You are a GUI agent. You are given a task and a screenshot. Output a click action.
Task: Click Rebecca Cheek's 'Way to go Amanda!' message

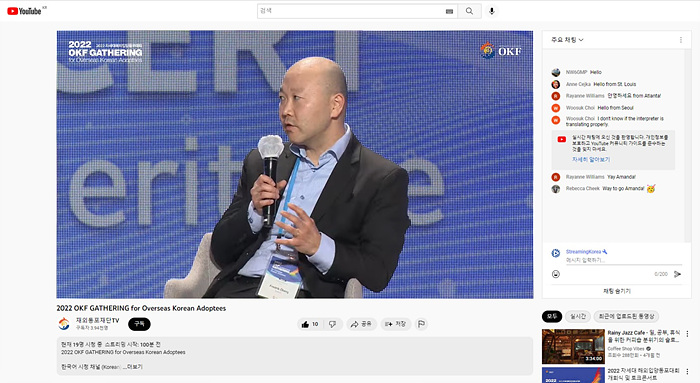[x=623, y=189]
